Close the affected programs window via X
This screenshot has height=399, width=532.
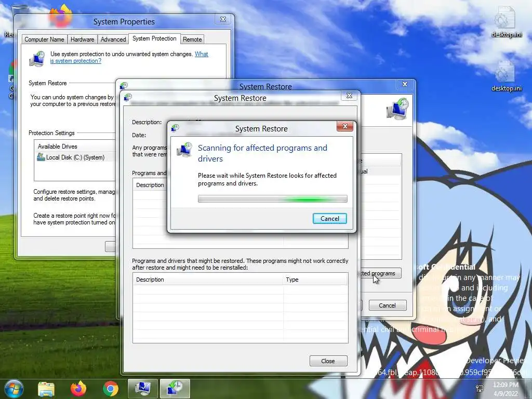pos(349,96)
